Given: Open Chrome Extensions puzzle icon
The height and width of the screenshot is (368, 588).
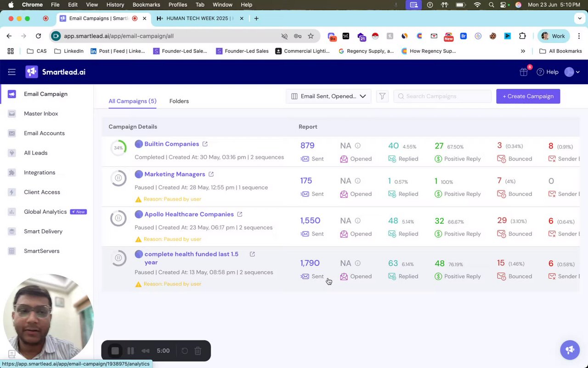Looking at the screenshot, I should point(522,36).
